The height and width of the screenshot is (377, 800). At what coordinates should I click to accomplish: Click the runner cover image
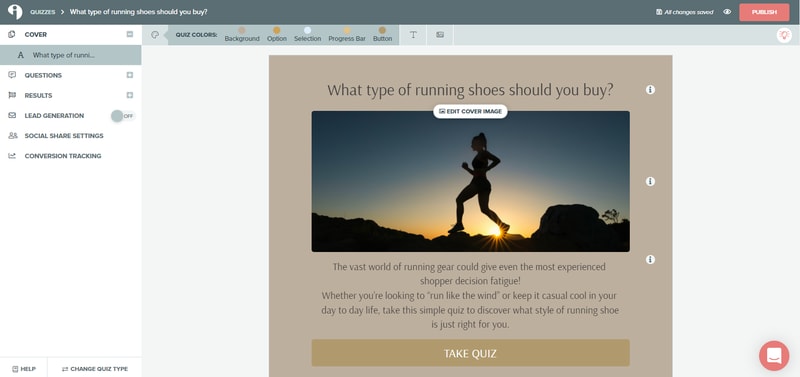[x=470, y=182]
